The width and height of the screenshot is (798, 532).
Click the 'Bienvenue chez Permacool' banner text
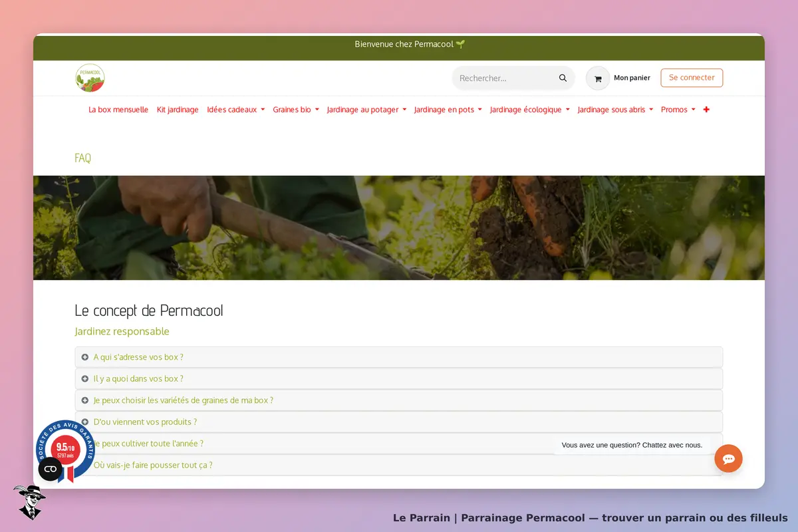click(x=410, y=45)
